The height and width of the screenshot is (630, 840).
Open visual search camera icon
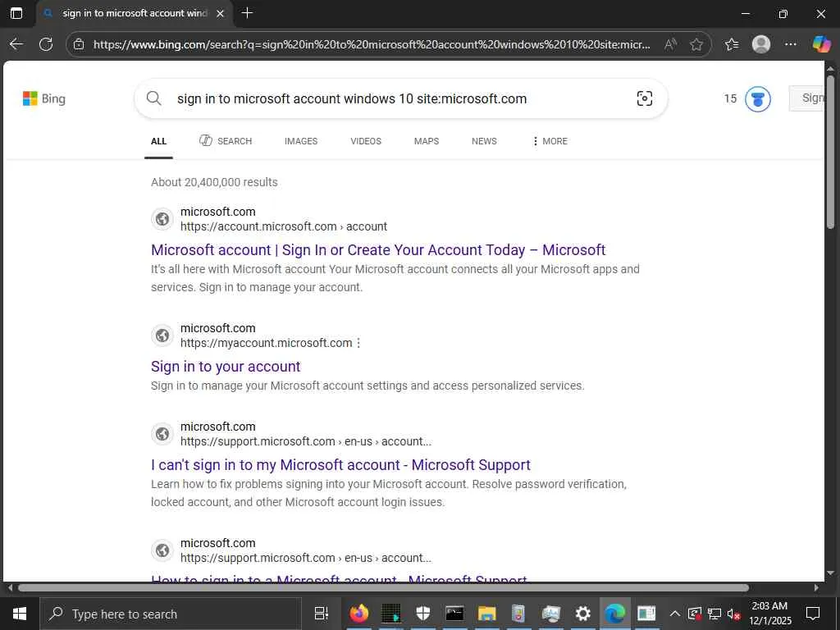click(x=645, y=98)
